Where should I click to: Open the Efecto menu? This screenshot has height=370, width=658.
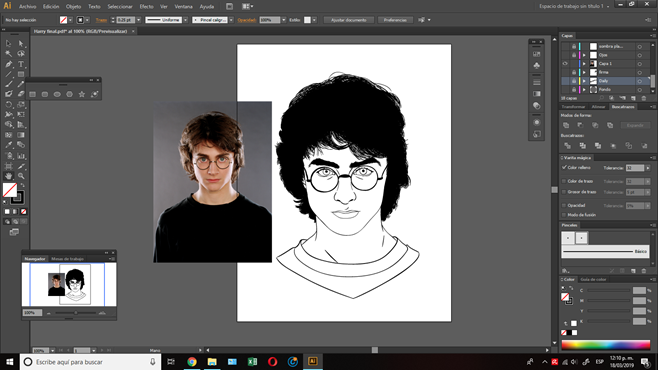pos(146,7)
